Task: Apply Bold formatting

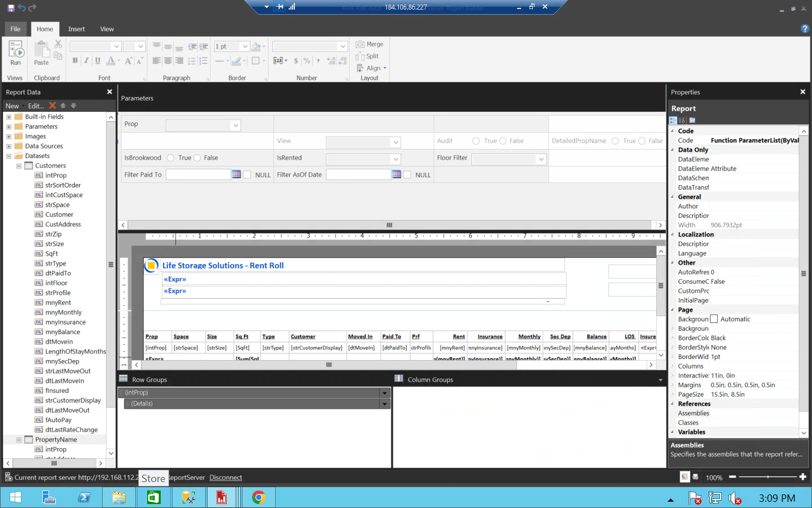Action: click(x=74, y=59)
